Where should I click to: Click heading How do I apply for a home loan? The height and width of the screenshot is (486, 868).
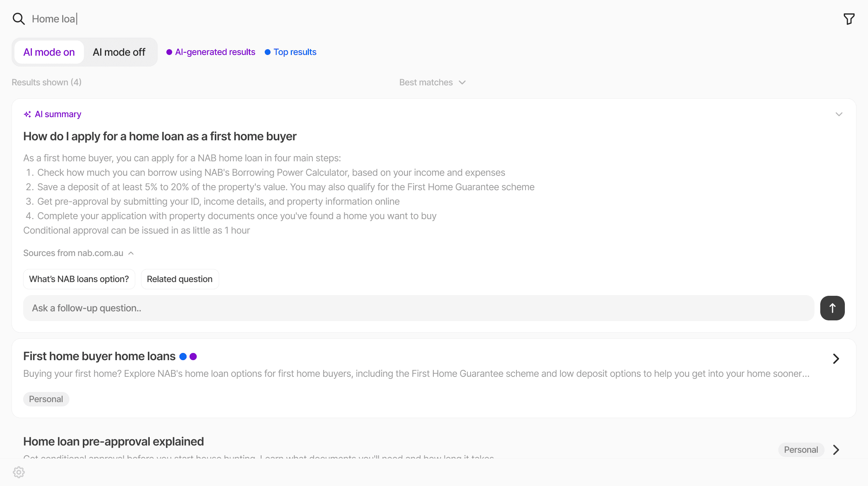160,136
